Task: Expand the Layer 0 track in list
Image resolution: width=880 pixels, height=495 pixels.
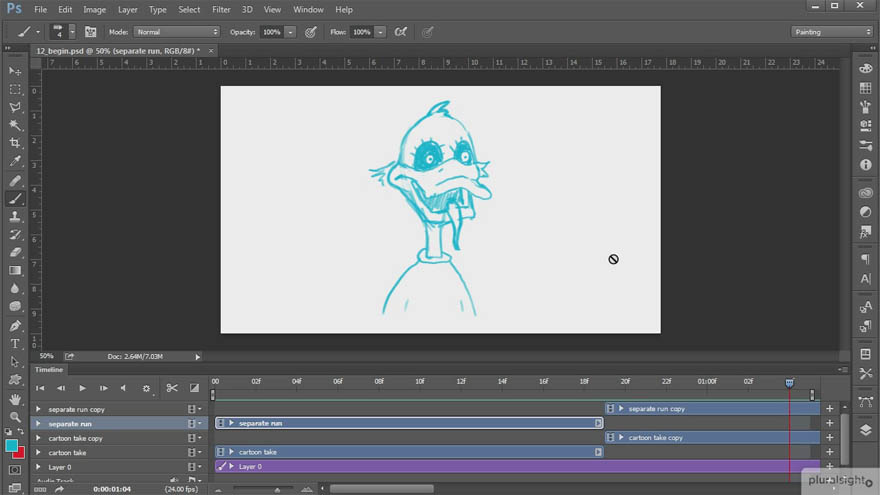Action: [x=38, y=467]
